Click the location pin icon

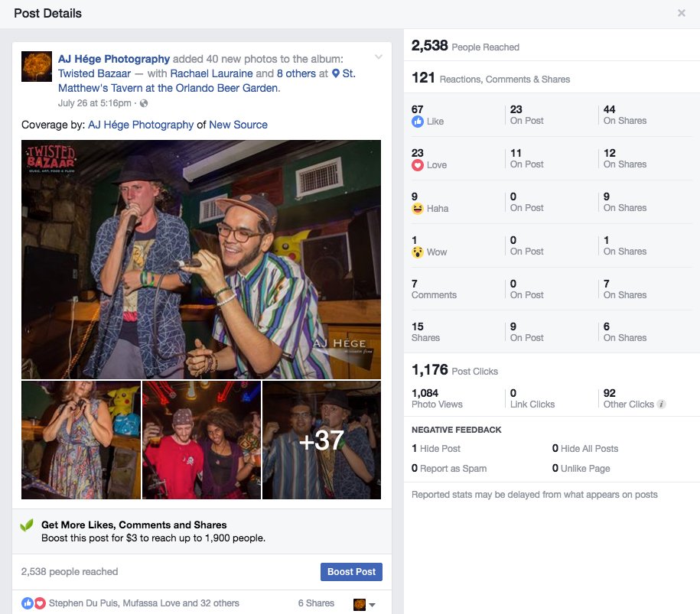336,73
